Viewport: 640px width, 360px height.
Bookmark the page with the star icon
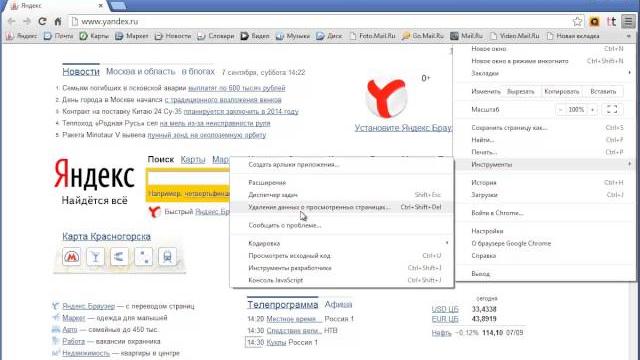click(x=577, y=22)
